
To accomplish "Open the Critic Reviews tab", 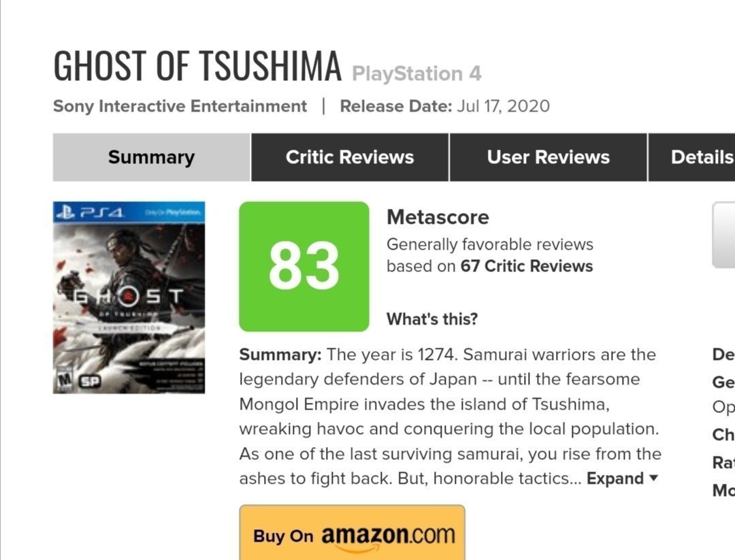I will click(x=350, y=157).
